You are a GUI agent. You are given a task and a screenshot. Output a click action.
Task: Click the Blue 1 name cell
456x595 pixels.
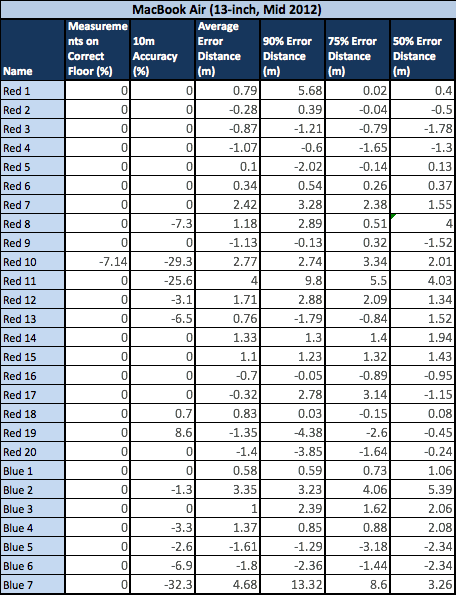[32, 471]
